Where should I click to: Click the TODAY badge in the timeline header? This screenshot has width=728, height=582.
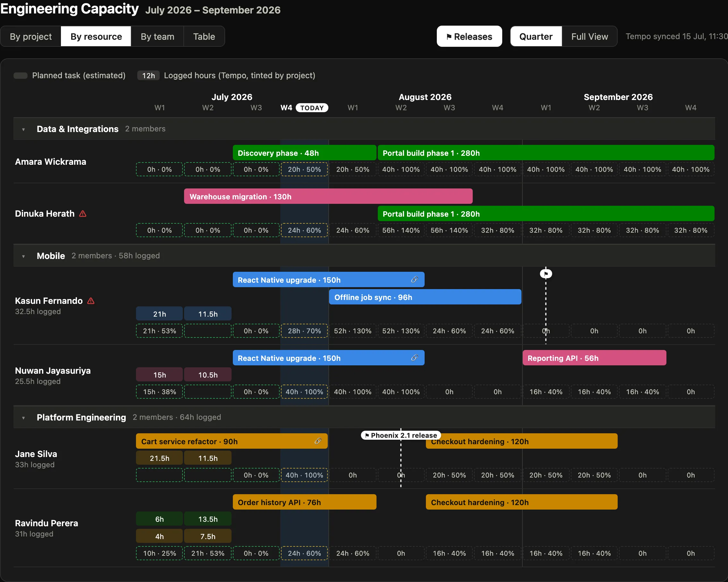coord(312,108)
